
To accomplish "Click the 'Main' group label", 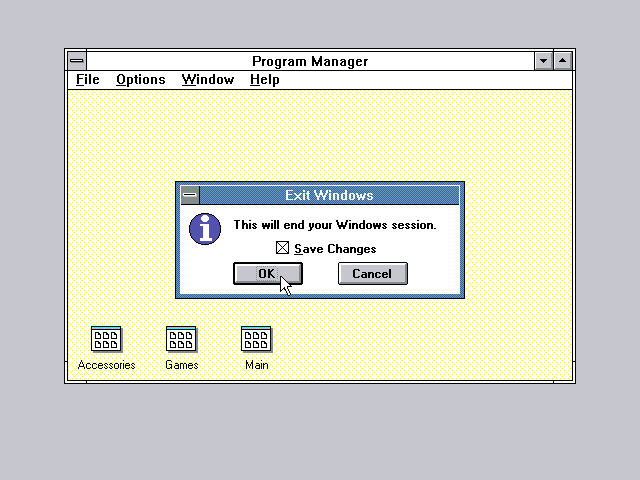I will [x=257, y=365].
